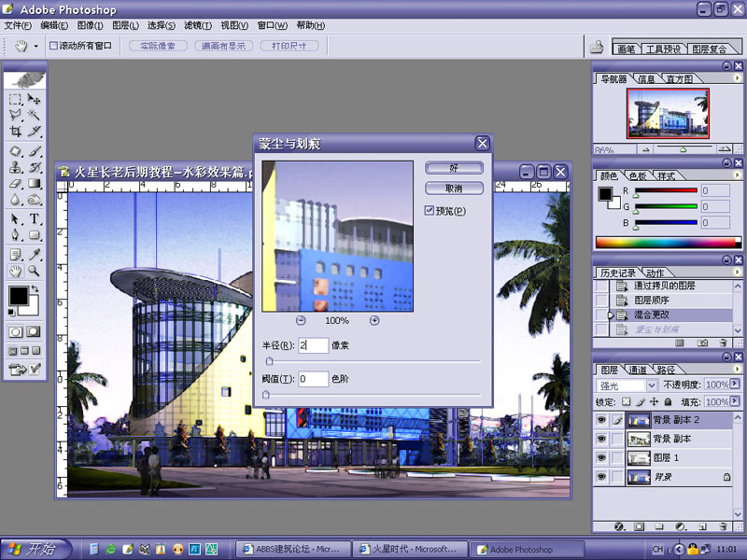
Task: Open the History panel flyout menu arrow
Action: pyautogui.click(x=737, y=272)
